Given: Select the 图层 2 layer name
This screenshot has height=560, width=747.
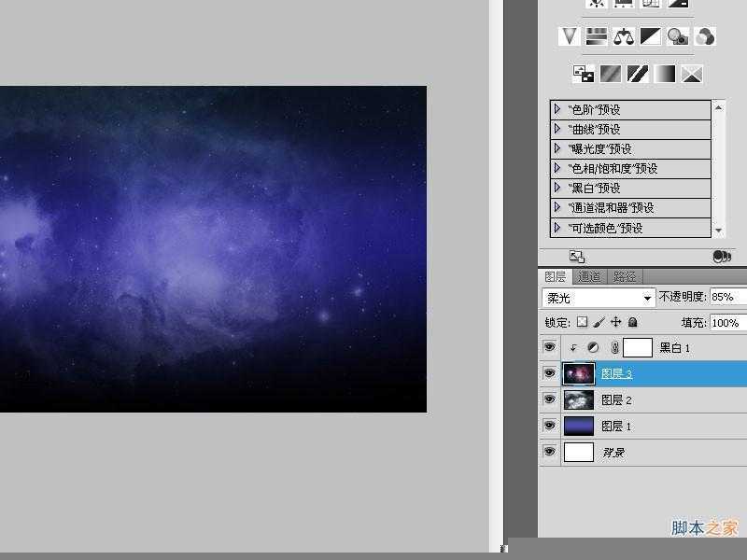Looking at the screenshot, I should [616, 400].
